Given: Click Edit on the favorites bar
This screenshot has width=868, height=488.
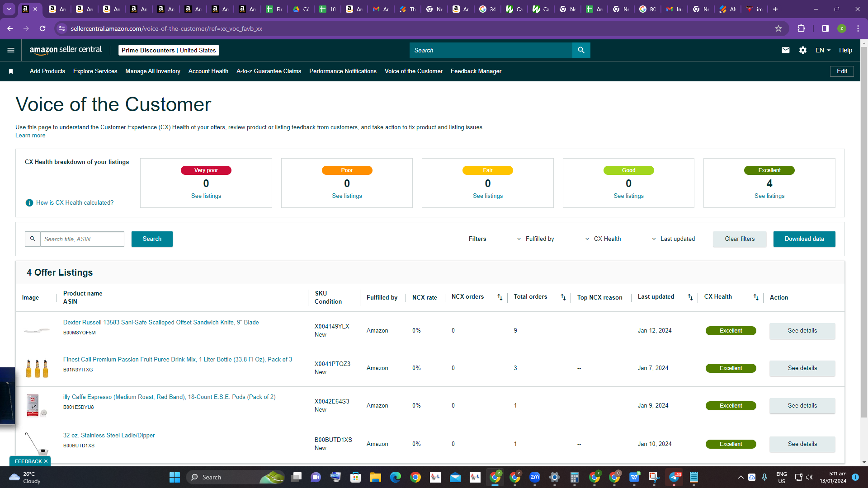Looking at the screenshot, I should click(842, 71).
